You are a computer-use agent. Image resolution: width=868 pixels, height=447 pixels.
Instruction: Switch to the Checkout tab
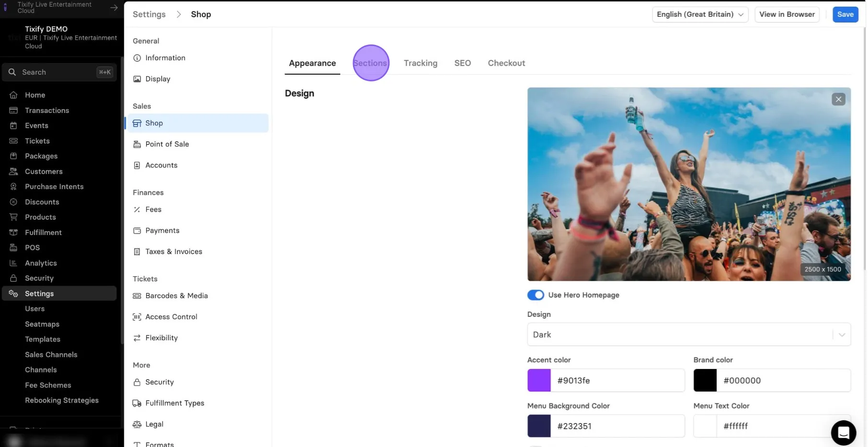(506, 63)
